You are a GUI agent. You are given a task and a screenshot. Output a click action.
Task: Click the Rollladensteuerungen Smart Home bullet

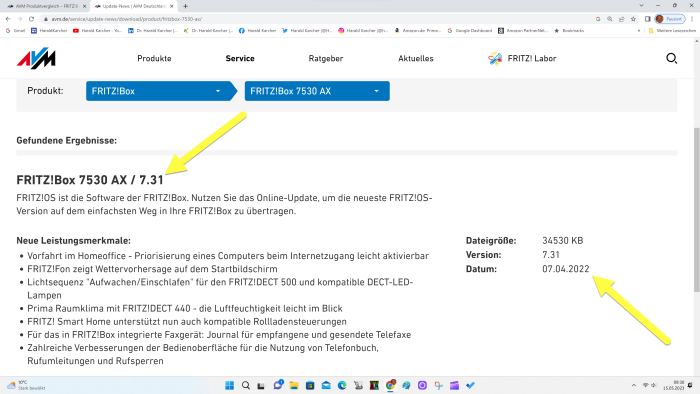tap(187, 322)
